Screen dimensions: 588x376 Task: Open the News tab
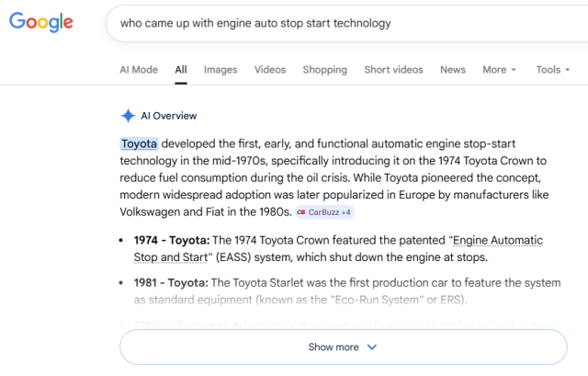coord(452,70)
